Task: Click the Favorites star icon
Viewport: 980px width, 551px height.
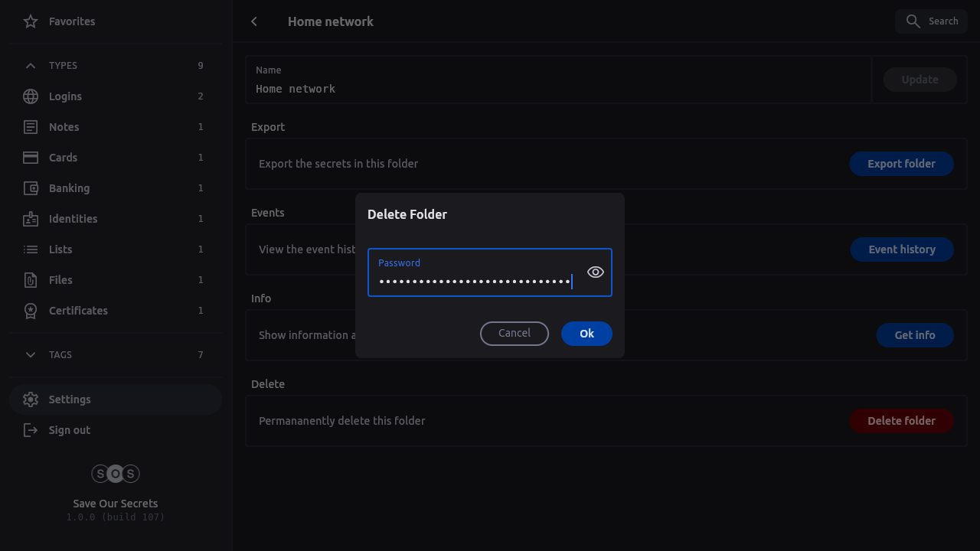Action: pos(31,21)
